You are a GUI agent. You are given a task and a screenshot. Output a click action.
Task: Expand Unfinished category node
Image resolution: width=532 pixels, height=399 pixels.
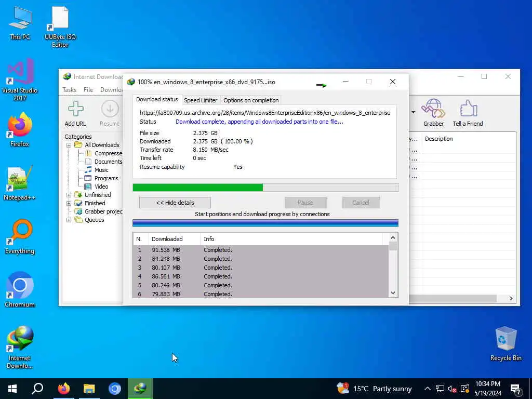[x=69, y=195]
